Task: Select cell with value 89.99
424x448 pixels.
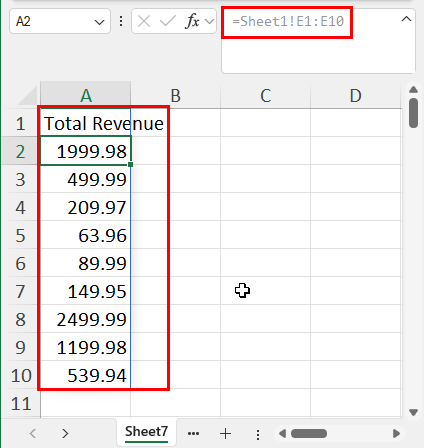Action: pos(86,263)
